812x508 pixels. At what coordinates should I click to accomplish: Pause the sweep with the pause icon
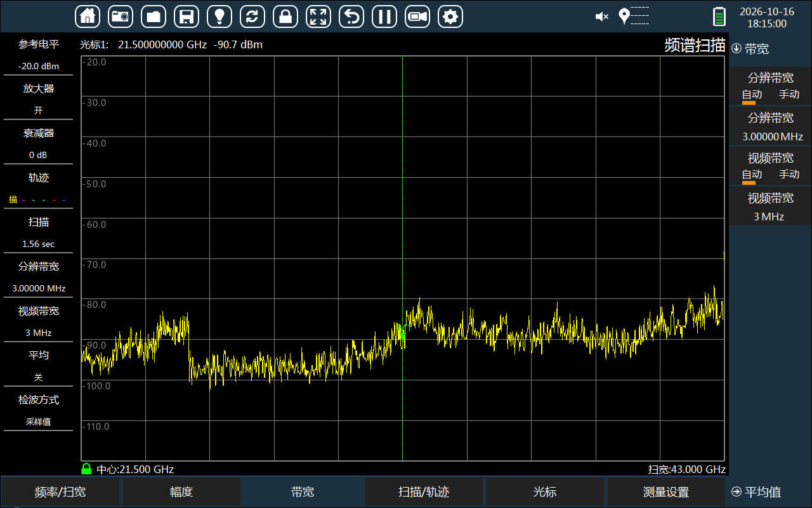(x=384, y=17)
